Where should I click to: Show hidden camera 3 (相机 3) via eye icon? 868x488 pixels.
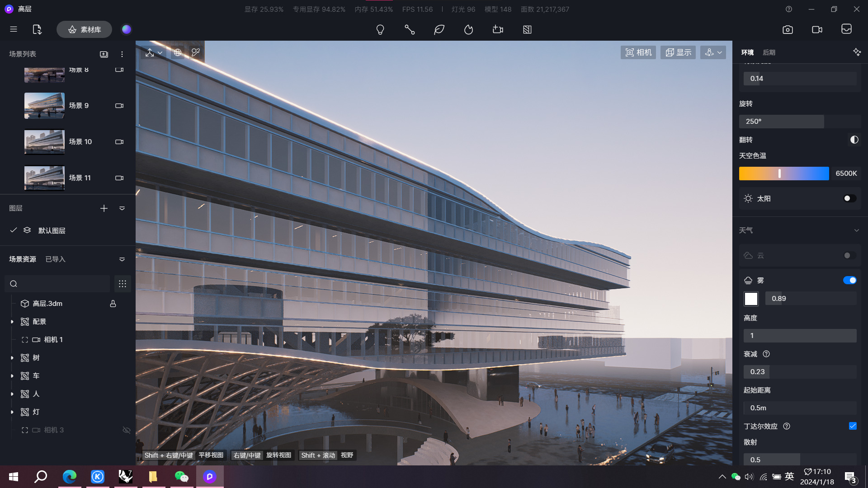pos(127,430)
